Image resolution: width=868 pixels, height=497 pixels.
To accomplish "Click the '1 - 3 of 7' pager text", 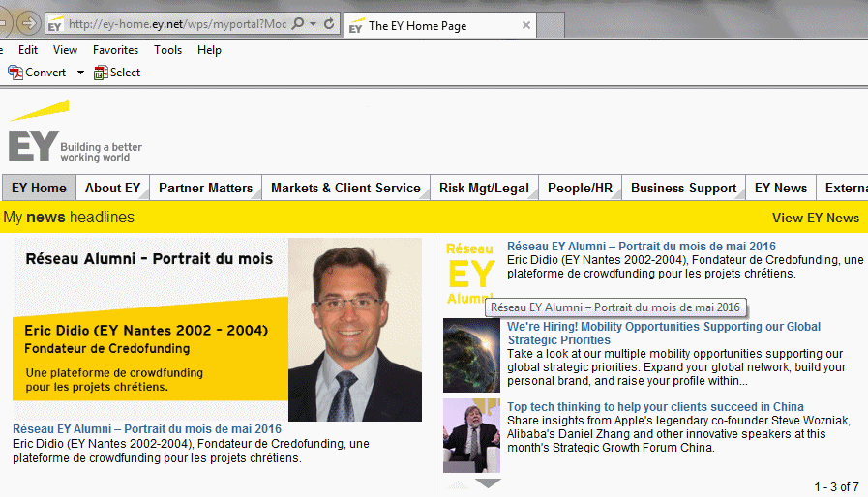I will point(836,487).
